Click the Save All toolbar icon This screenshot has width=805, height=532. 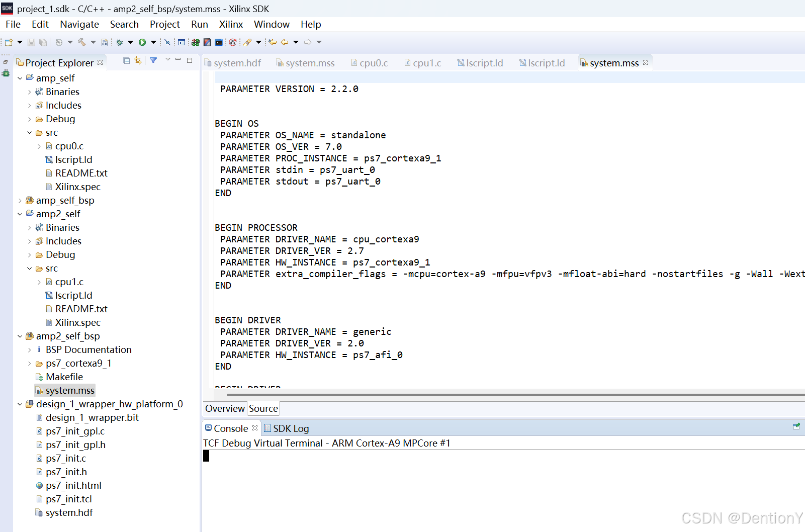[43, 42]
